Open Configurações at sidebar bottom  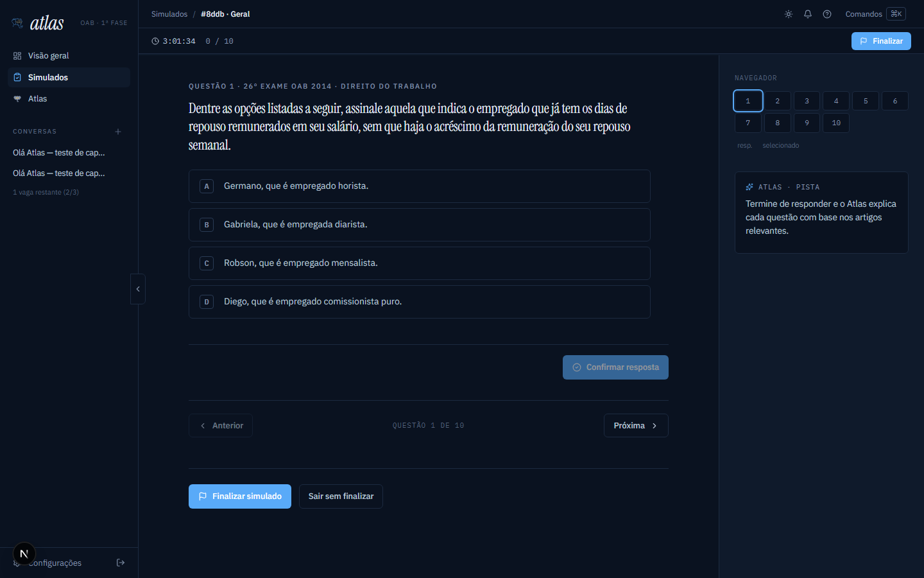point(55,563)
